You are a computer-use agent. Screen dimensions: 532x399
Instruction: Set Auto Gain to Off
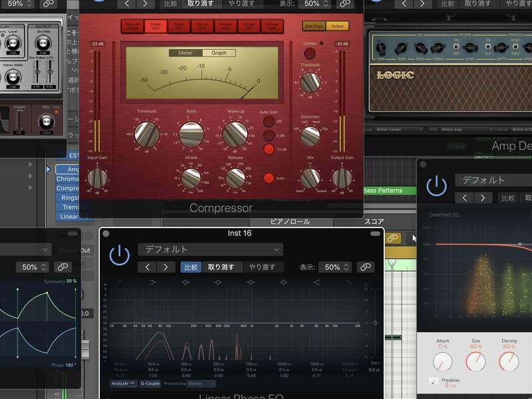pos(268,122)
